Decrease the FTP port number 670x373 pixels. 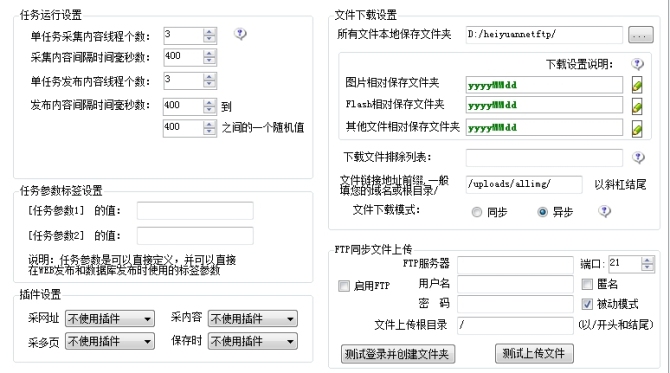point(647,267)
